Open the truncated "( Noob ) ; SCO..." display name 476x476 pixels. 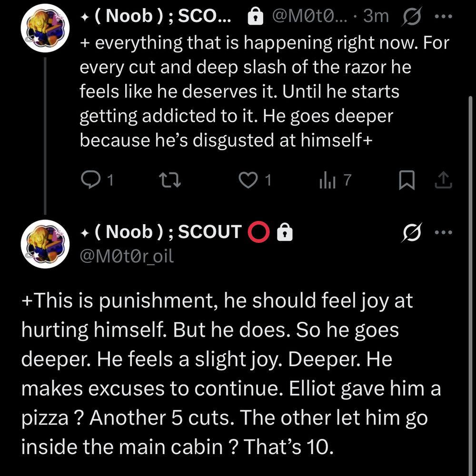(x=156, y=17)
